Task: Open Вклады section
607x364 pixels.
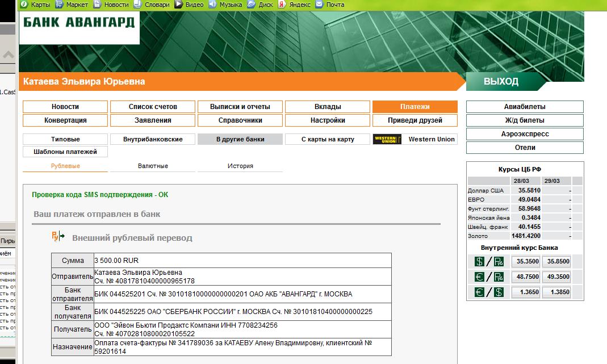Action: 328,107
